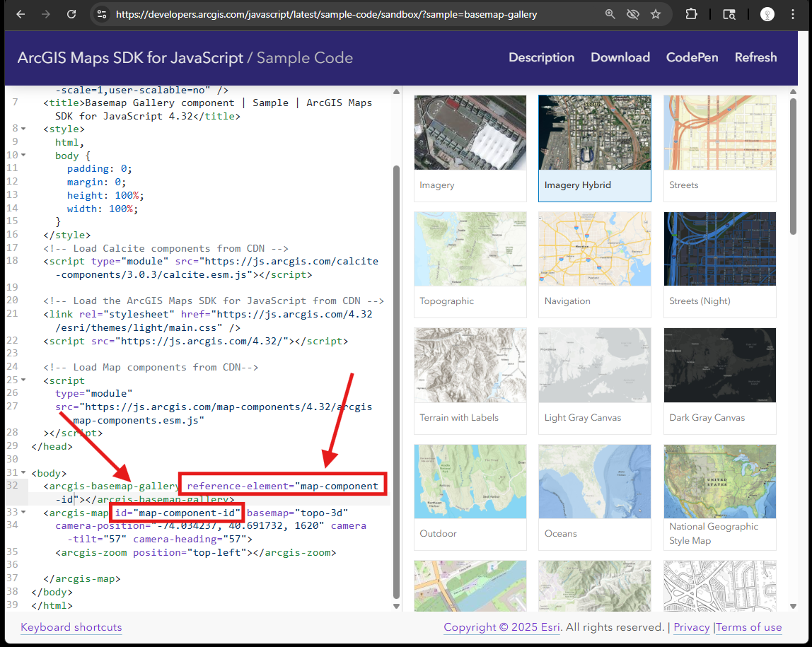Image resolution: width=812 pixels, height=647 pixels.
Task: Click the "padding: 0;" code line
Action: coord(100,169)
